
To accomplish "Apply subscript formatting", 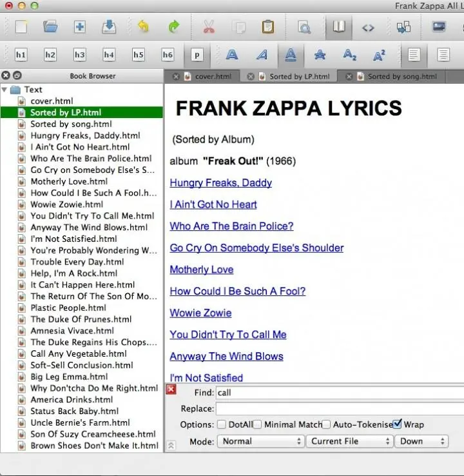I will coord(350,55).
